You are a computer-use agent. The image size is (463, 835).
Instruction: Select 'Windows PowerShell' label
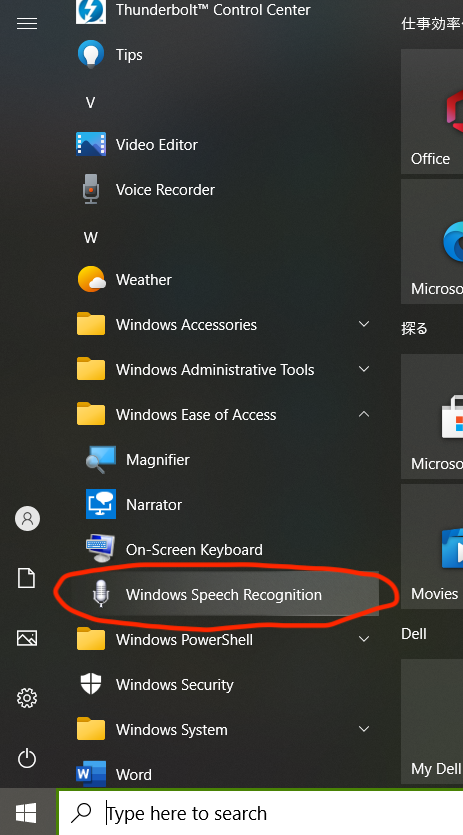point(184,640)
